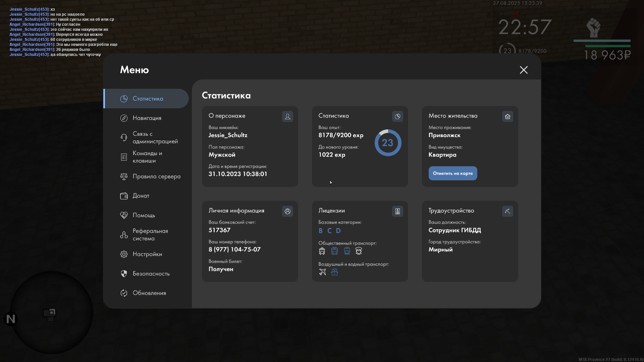Screen dimensions: 644x362
Task: Click the document icon in Лицензии card
Action: click(x=397, y=211)
